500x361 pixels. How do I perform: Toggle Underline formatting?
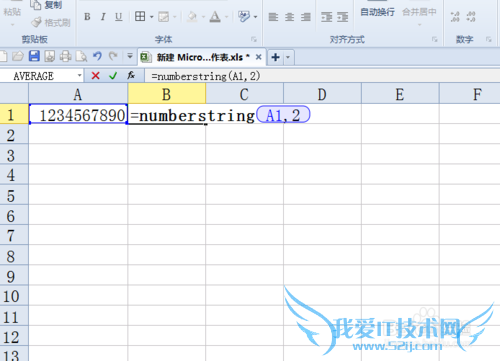[x=119, y=17]
